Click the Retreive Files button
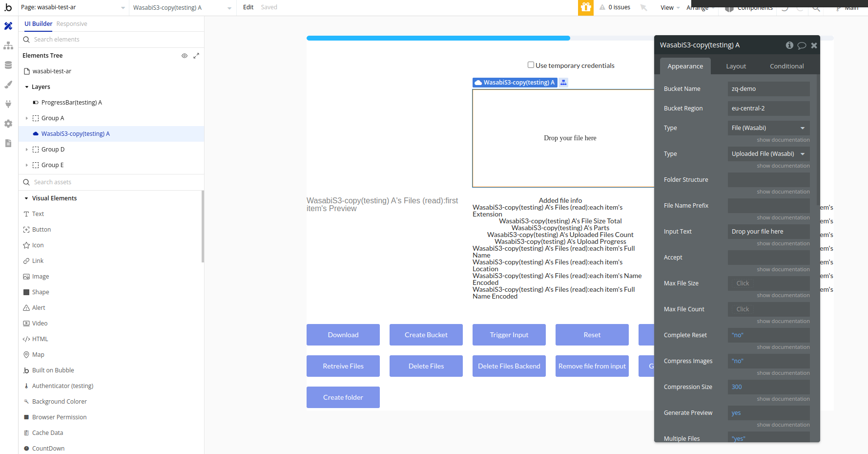868x454 pixels. click(343, 366)
